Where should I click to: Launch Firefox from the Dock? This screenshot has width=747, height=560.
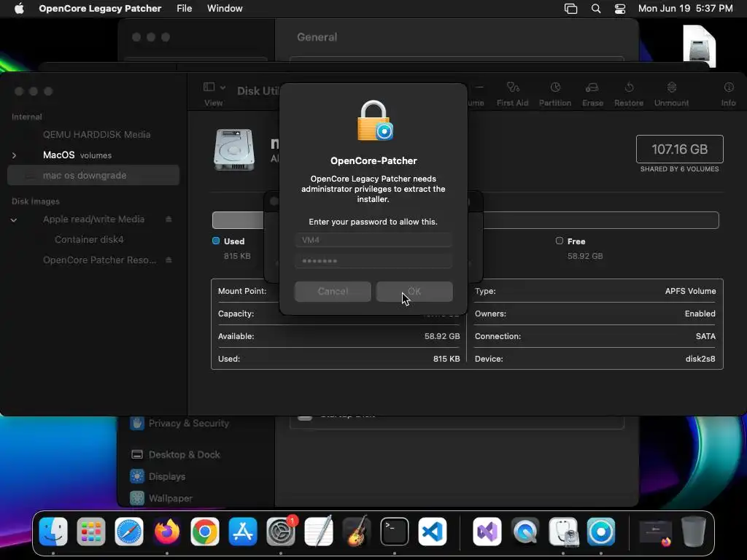tap(167, 532)
